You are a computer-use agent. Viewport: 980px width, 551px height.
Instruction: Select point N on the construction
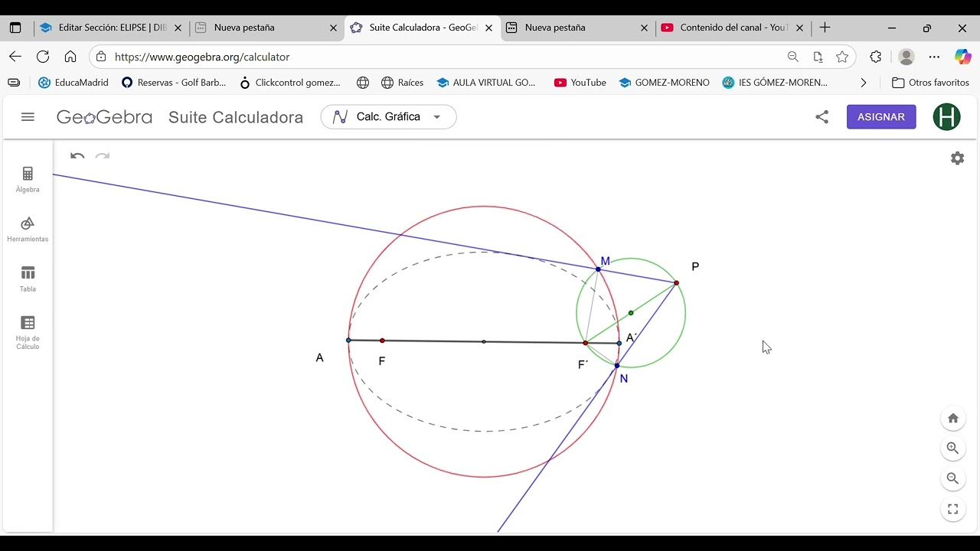tap(616, 366)
